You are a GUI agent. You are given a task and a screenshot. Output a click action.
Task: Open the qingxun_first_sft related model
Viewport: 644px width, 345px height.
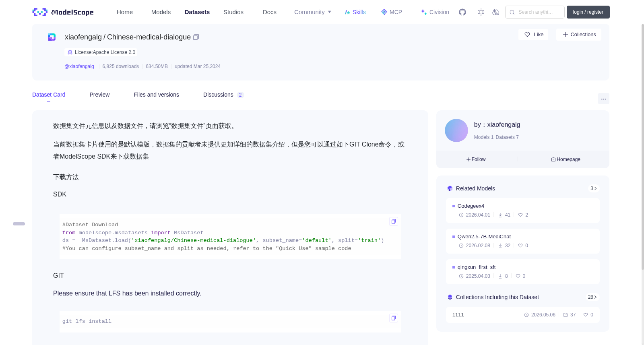coord(522,272)
